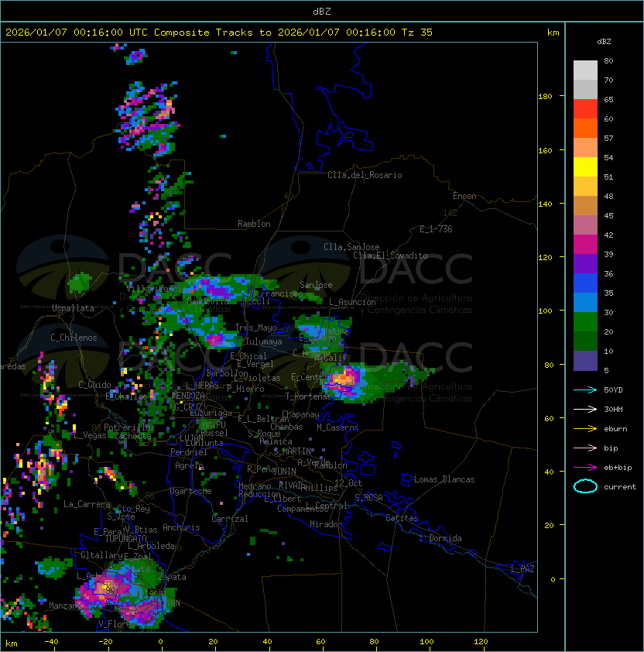Pick the yellow 51–54 dBZ swatch
Image resolution: width=644 pixels, height=652 pixels.
point(585,167)
